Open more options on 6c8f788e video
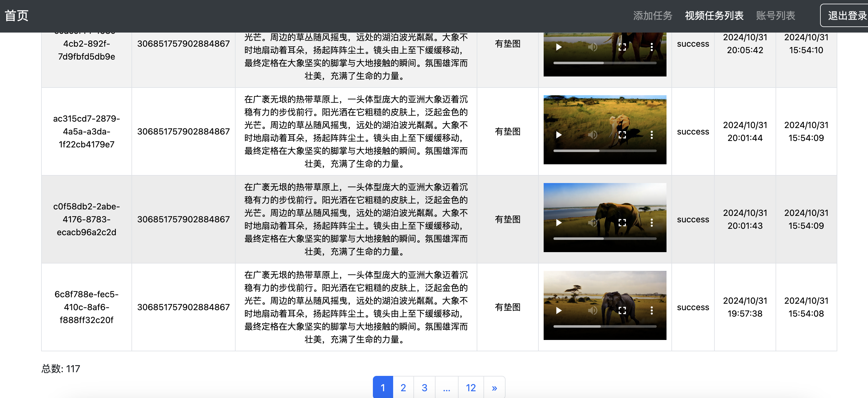The height and width of the screenshot is (398, 868). coord(651,310)
